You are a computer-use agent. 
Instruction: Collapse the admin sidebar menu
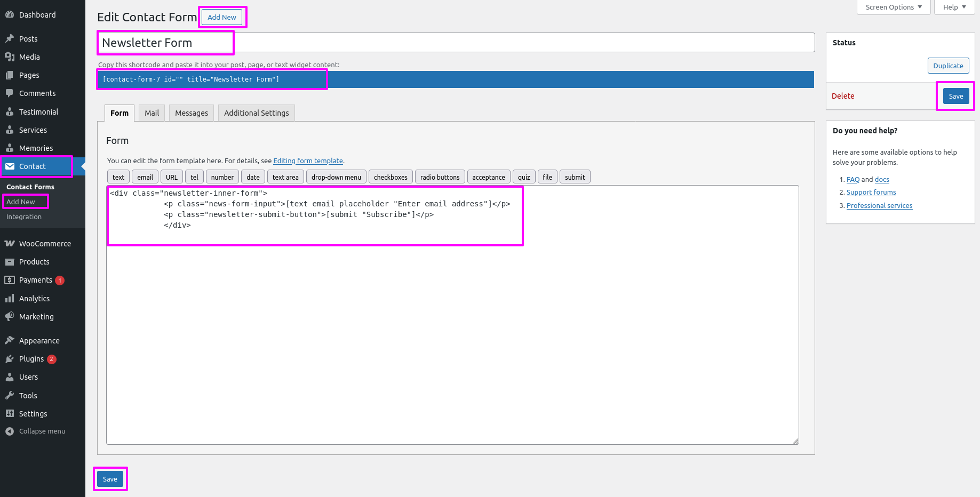pyautogui.click(x=35, y=431)
